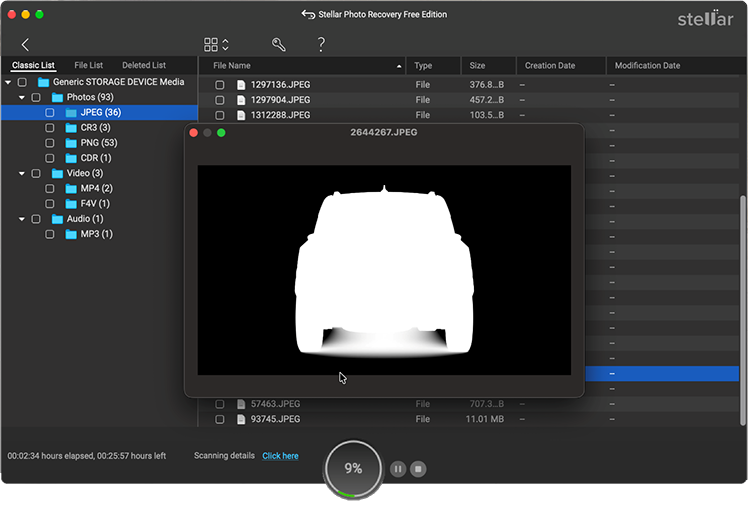This screenshot has height=505, width=750.
Task: Check the box for 1312288.JPEG
Action: click(x=220, y=115)
